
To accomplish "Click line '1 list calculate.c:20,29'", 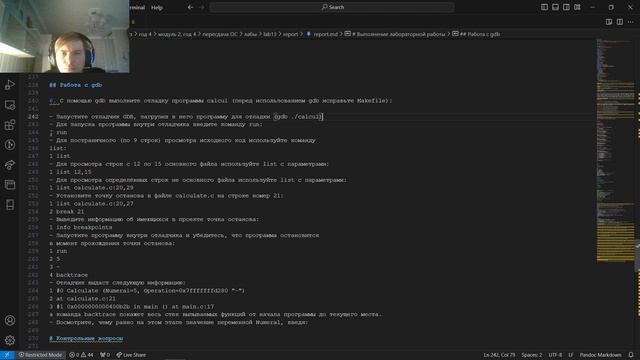I will [91, 188].
